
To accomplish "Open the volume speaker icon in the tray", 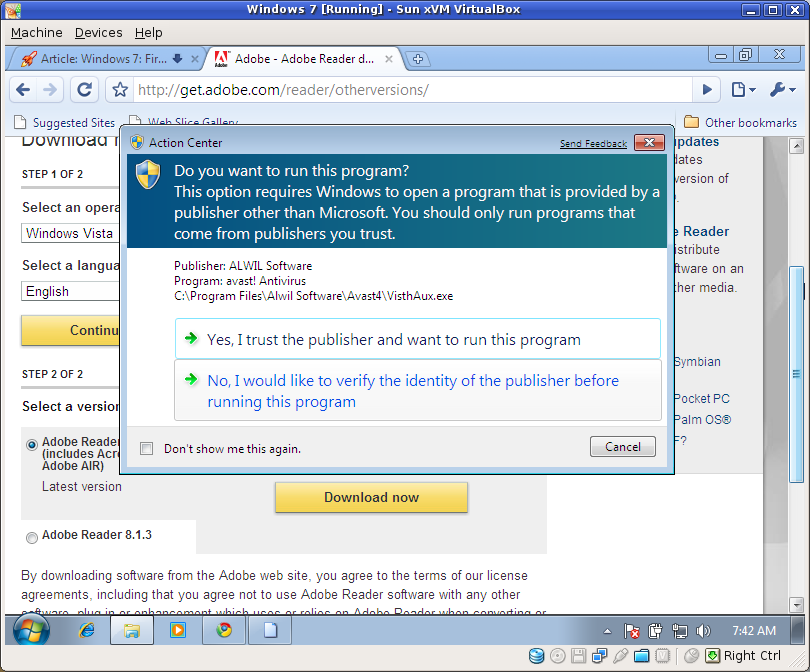I will (703, 630).
